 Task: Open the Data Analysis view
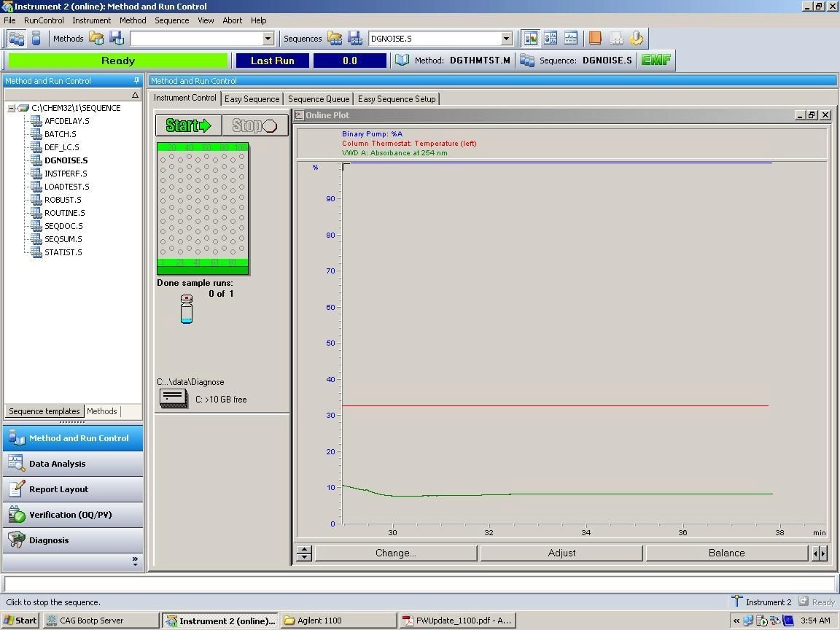click(73, 464)
